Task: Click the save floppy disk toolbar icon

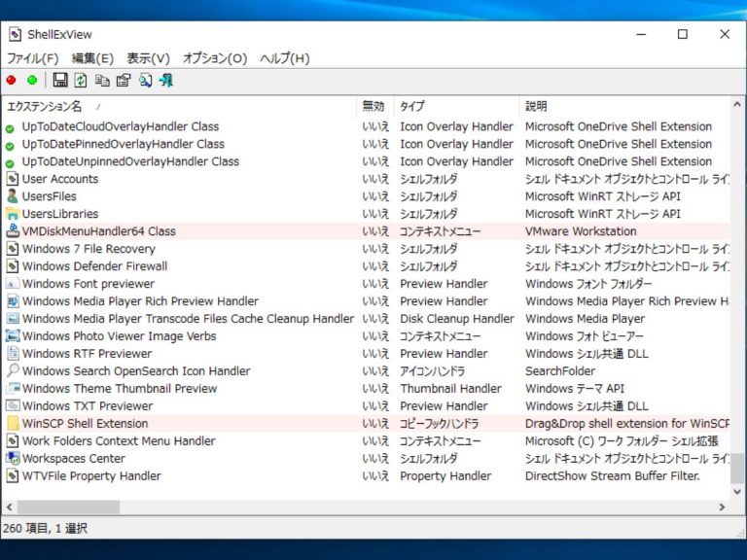Action: (x=60, y=80)
